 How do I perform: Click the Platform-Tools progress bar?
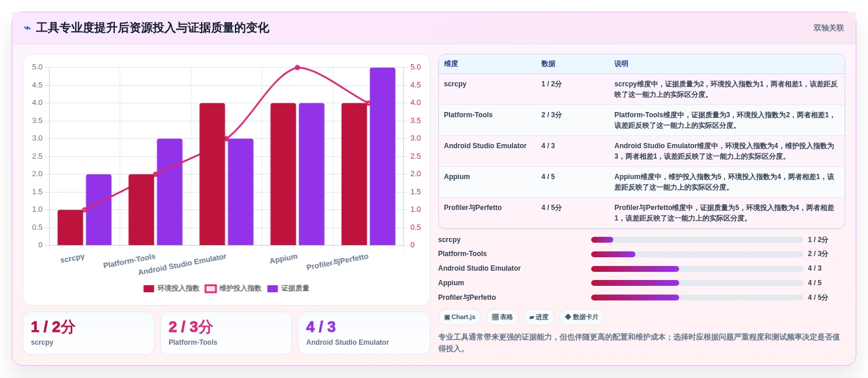pos(697,254)
